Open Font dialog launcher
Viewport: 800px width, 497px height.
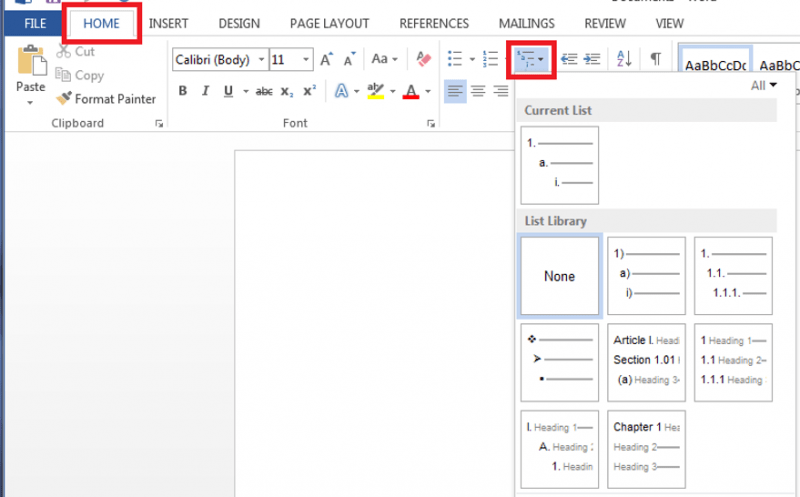(431, 123)
